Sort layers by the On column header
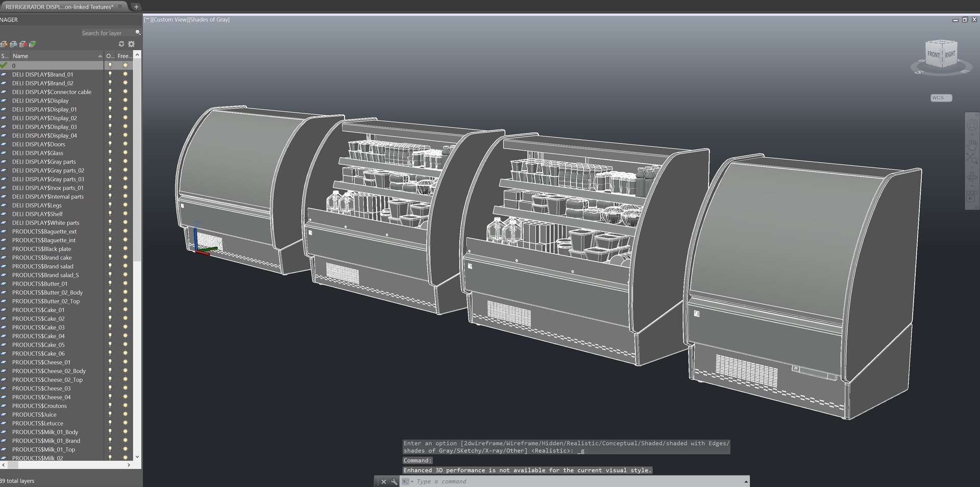 tap(110, 56)
